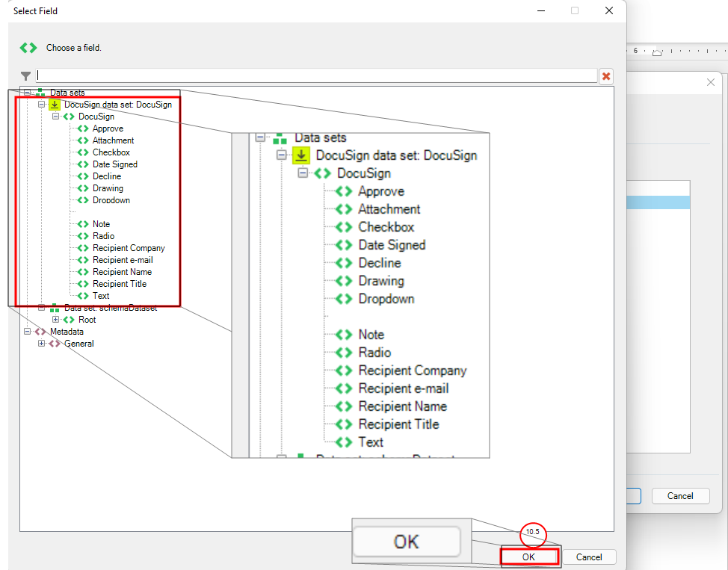Click the highlighted blue row in background list

pos(658,202)
